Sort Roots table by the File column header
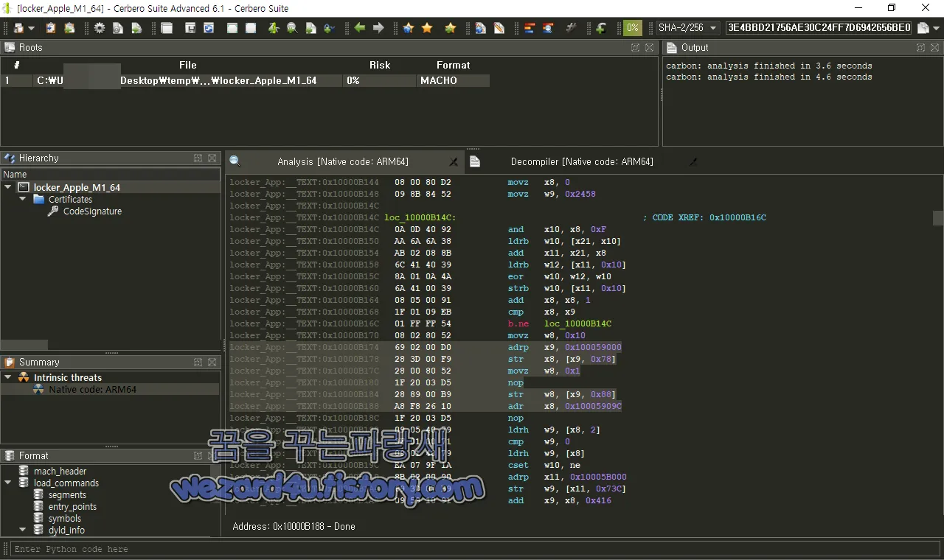 (x=188, y=65)
